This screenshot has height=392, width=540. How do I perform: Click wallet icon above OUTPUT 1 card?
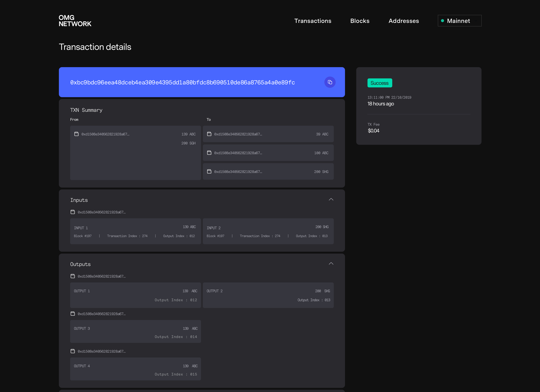pyautogui.click(x=73, y=276)
